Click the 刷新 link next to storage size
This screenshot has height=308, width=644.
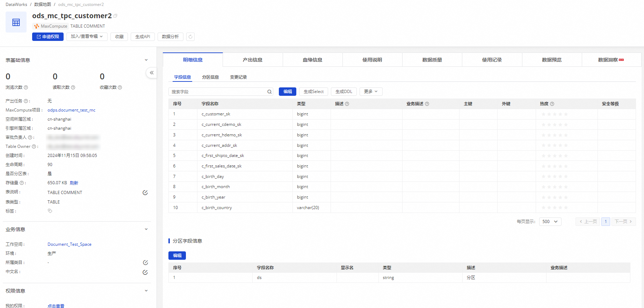coord(74,183)
